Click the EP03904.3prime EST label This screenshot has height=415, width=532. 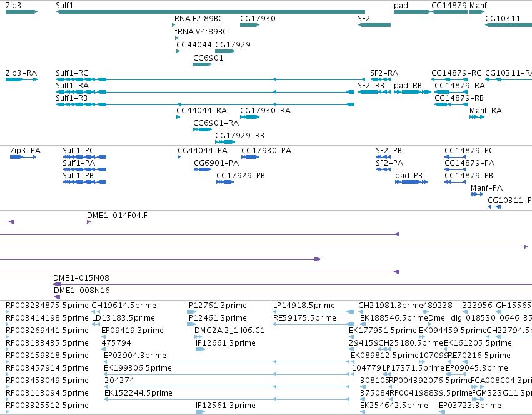point(135,355)
